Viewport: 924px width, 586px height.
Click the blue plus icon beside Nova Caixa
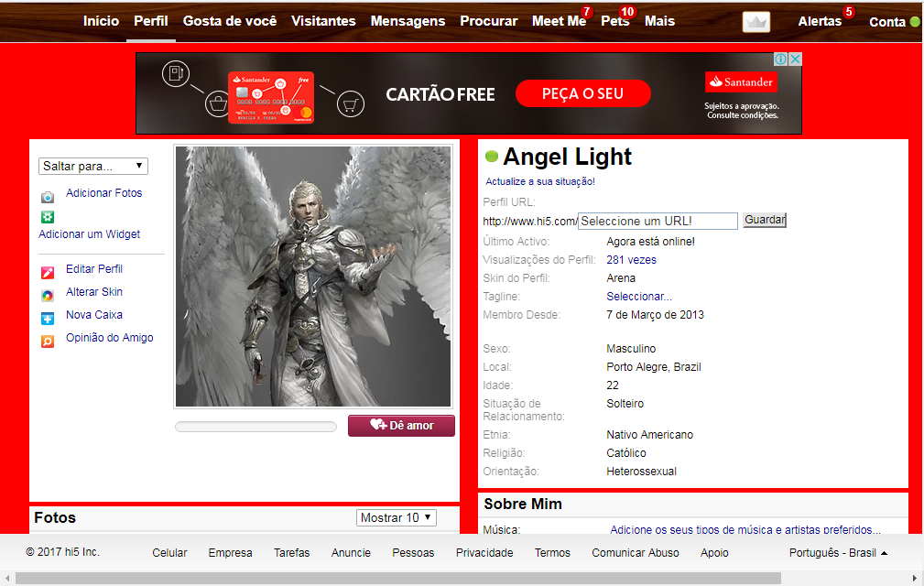tap(47, 319)
